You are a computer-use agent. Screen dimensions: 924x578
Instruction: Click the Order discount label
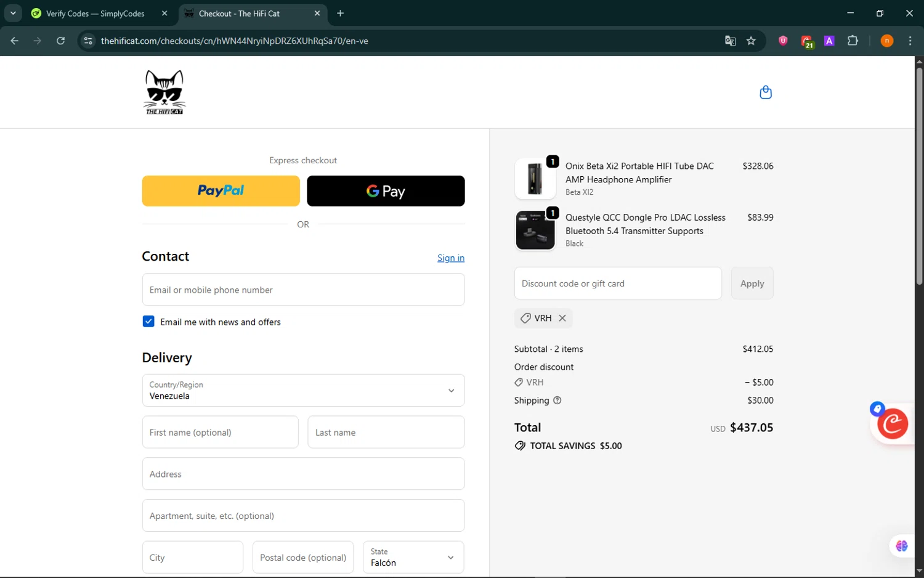(x=544, y=367)
